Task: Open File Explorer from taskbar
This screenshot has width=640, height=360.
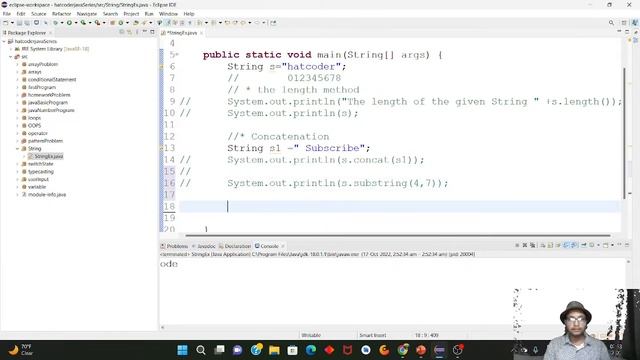Action: [x=274, y=350]
